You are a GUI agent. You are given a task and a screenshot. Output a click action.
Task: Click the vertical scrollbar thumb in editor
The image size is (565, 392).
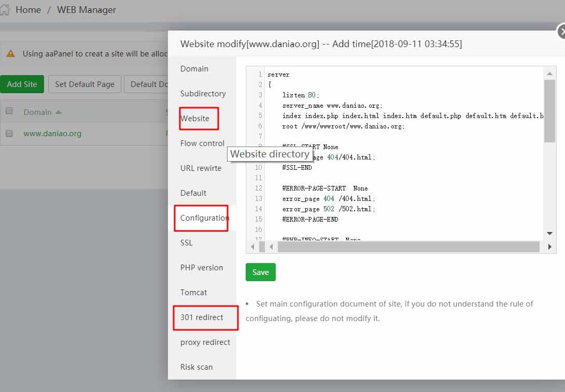(x=549, y=111)
